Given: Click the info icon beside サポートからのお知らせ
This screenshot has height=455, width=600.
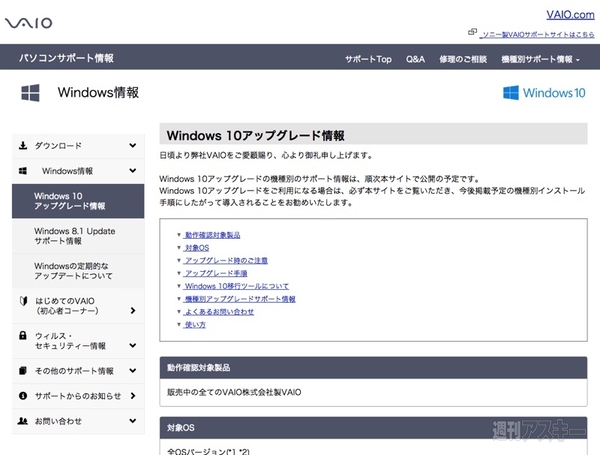Looking at the screenshot, I should [23, 396].
